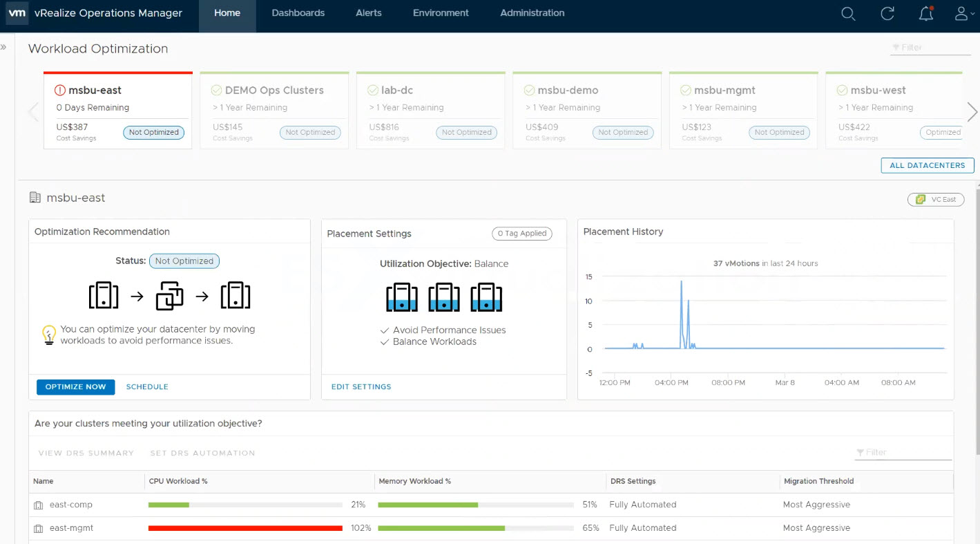The image size is (980, 544).
Task: Click the carousel next arrow
Action: [972, 111]
